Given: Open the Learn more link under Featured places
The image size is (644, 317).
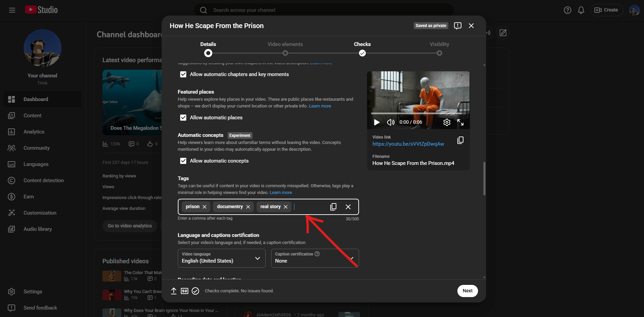Looking at the screenshot, I should pos(320,106).
